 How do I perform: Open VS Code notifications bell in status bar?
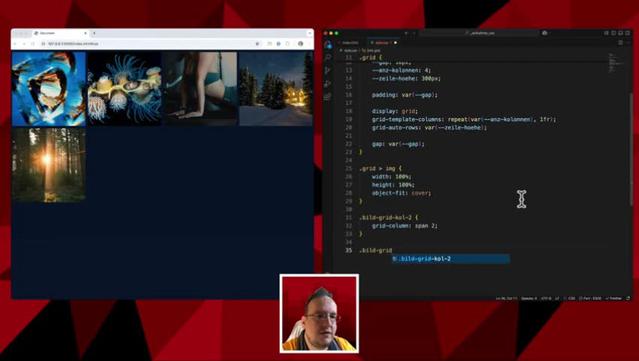[x=628, y=298]
